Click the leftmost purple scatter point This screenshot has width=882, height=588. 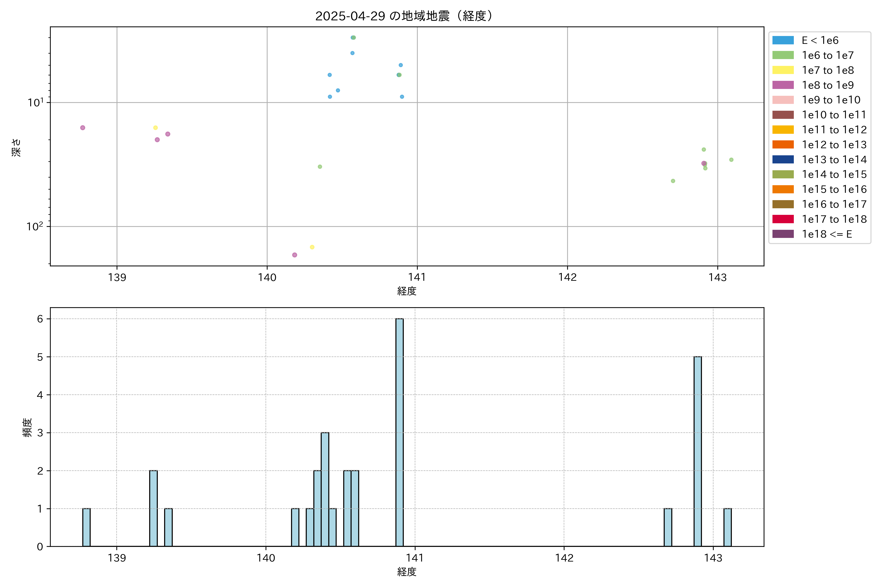(x=83, y=128)
